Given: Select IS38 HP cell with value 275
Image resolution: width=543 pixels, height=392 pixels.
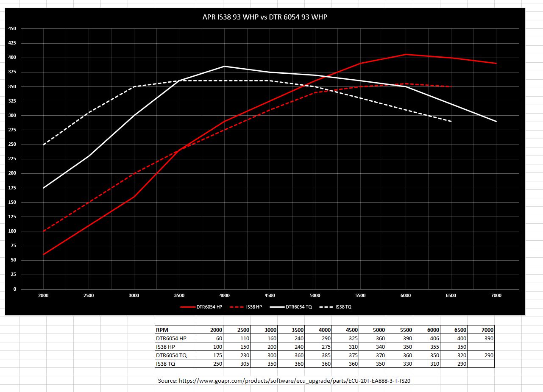Looking at the screenshot, I should click(x=318, y=347).
